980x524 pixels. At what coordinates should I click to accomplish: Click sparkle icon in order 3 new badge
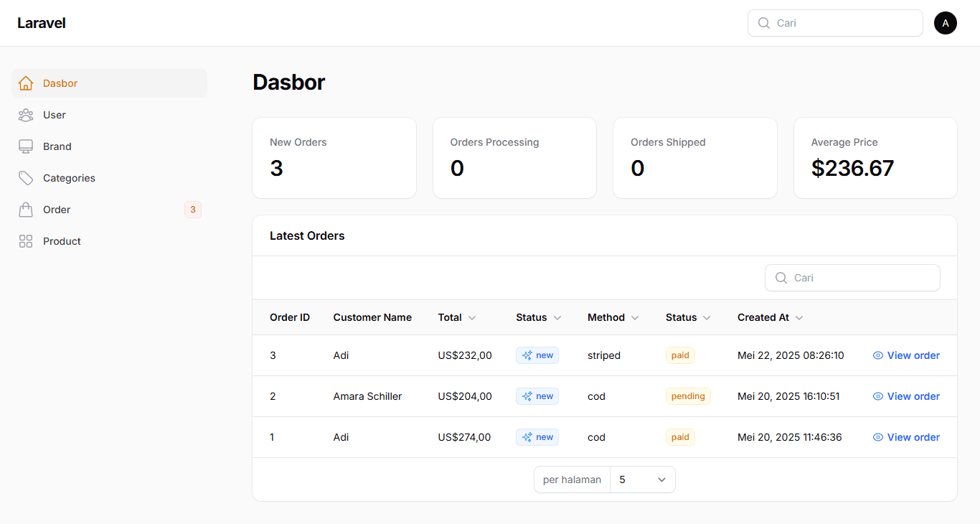click(x=527, y=355)
